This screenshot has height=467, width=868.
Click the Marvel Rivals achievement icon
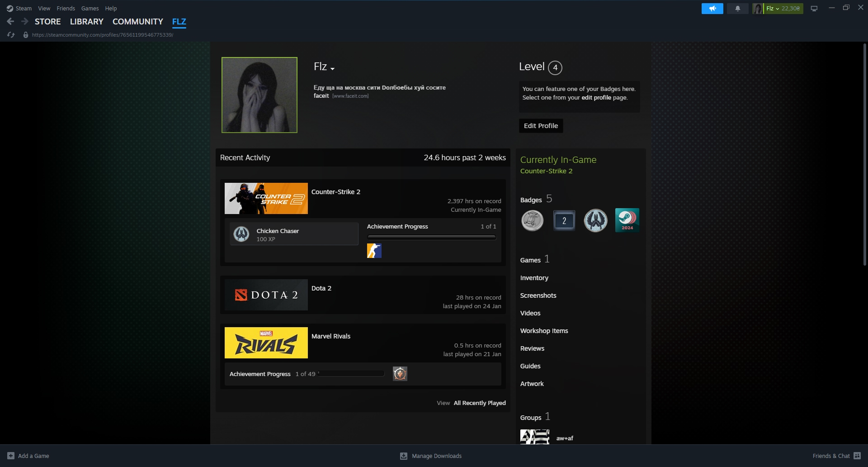pyautogui.click(x=400, y=374)
